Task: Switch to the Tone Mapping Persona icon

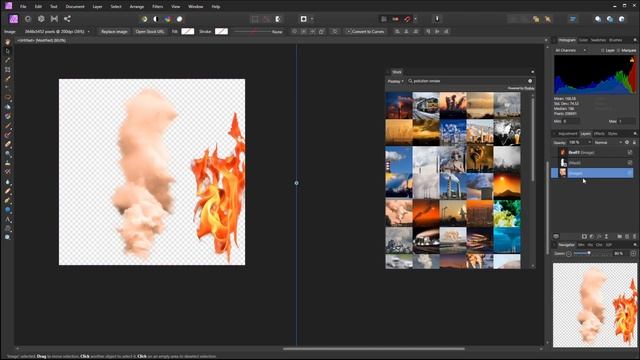Action: [x=54, y=19]
